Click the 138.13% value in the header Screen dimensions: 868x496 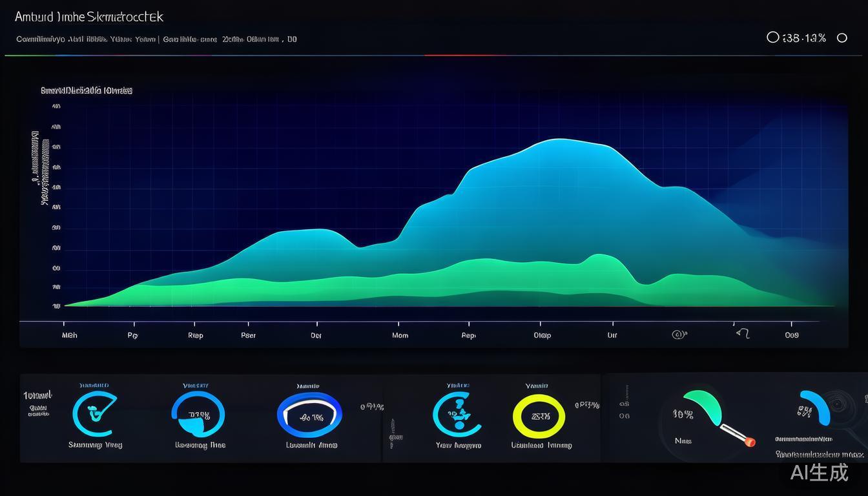click(x=804, y=38)
